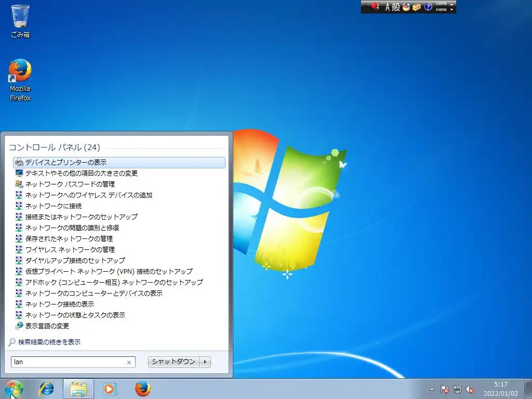Open 表示言語の変更 result
The height and width of the screenshot is (399, 532).
click(119, 326)
